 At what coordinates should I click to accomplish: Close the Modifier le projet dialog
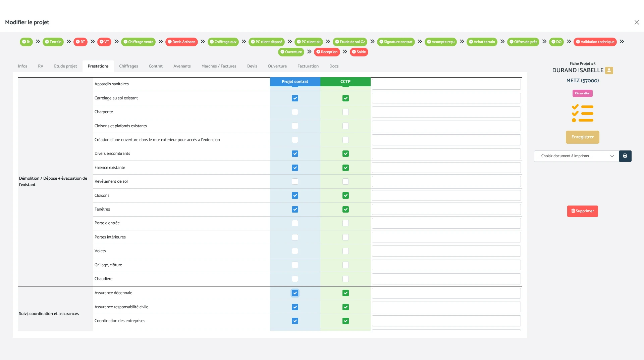pos(636,22)
